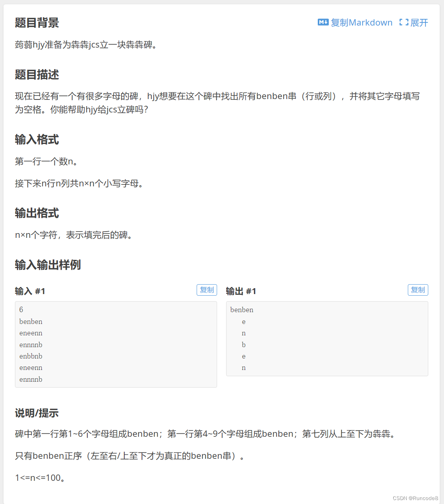The image size is (444, 504).
Task: Copy sample output #1 with 复制 button
Action: tap(418, 290)
